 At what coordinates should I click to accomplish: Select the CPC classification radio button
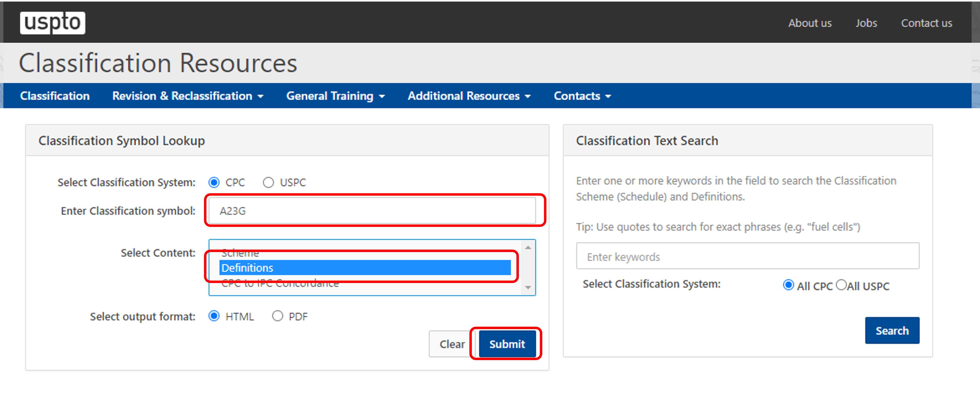[x=214, y=182]
